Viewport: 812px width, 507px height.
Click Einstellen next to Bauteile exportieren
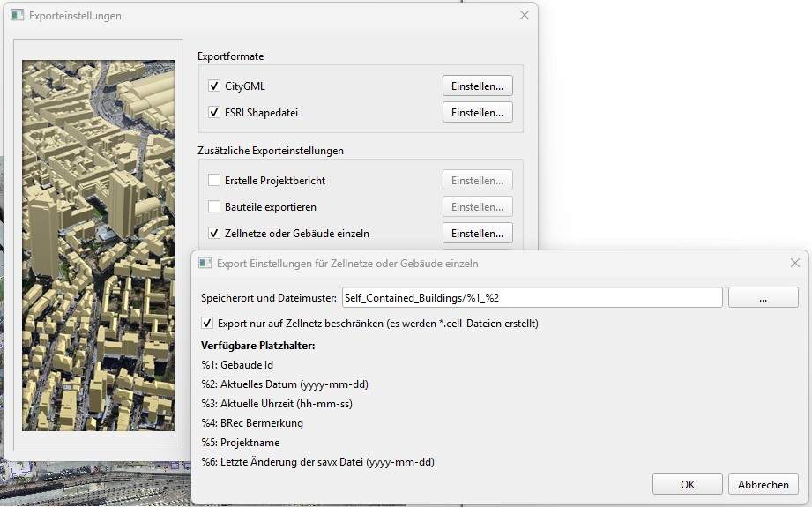[477, 207]
